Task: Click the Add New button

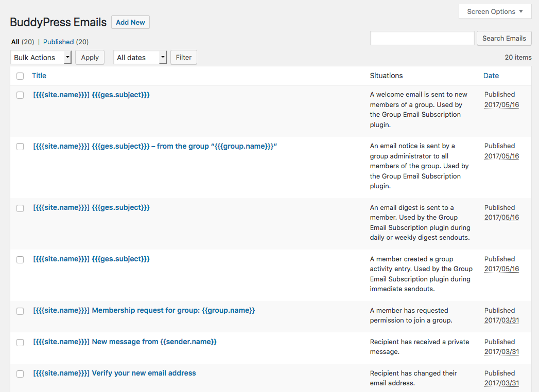Action: tap(130, 22)
